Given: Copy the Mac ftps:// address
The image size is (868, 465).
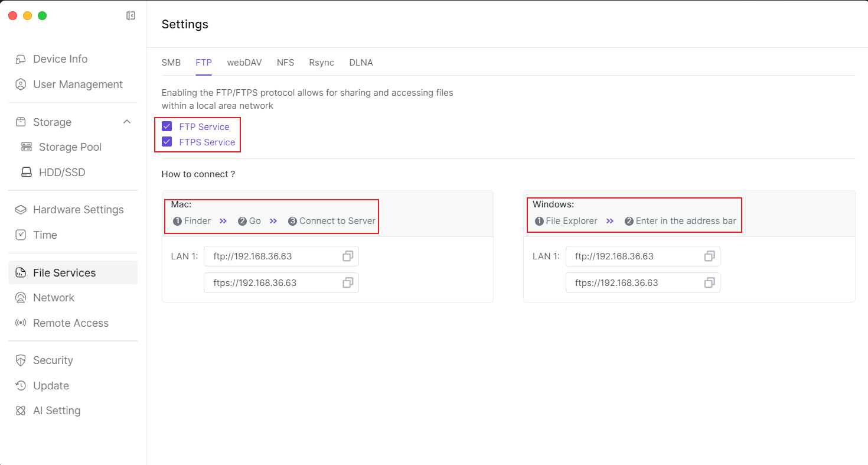Looking at the screenshot, I should (x=348, y=283).
